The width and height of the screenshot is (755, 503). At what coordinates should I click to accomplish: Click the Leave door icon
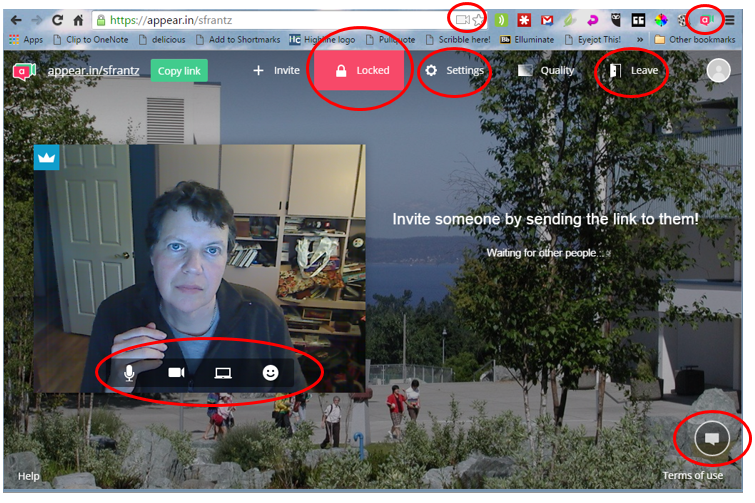pyautogui.click(x=615, y=70)
